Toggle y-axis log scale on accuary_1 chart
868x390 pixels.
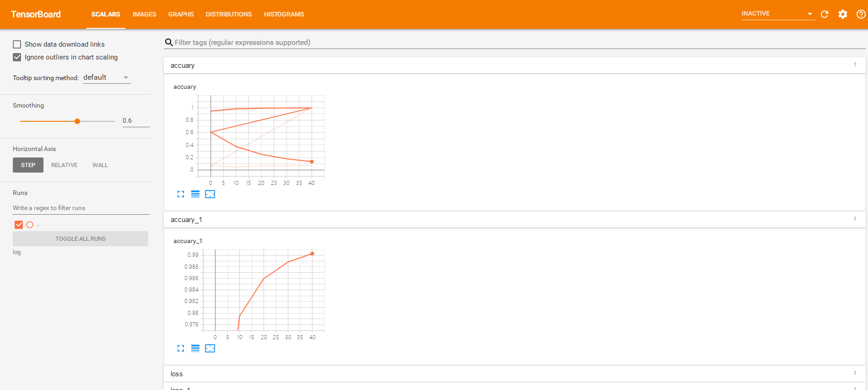point(195,348)
